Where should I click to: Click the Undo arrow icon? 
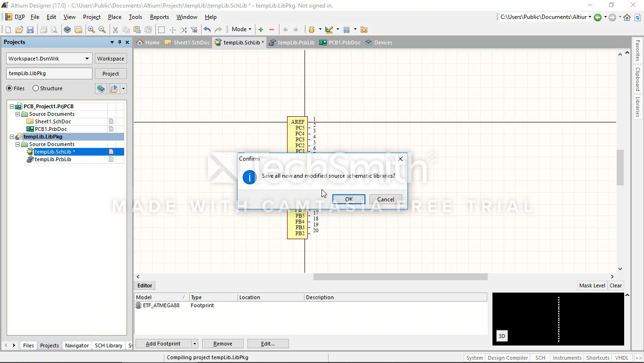pyautogui.click(x=207, y=30)
